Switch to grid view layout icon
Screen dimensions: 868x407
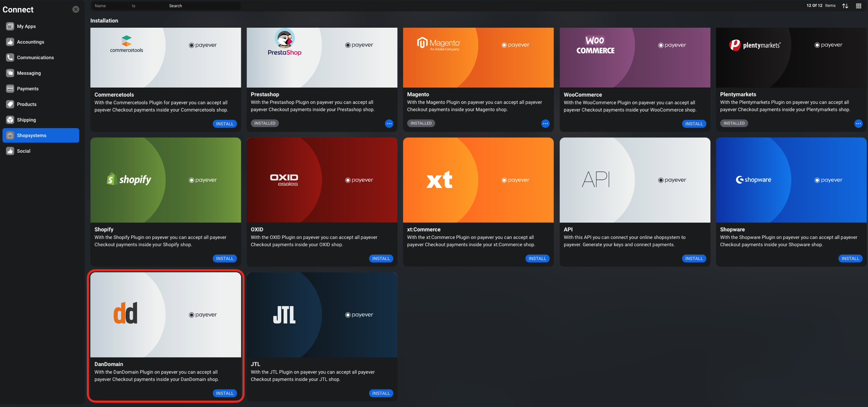point(859,6)
